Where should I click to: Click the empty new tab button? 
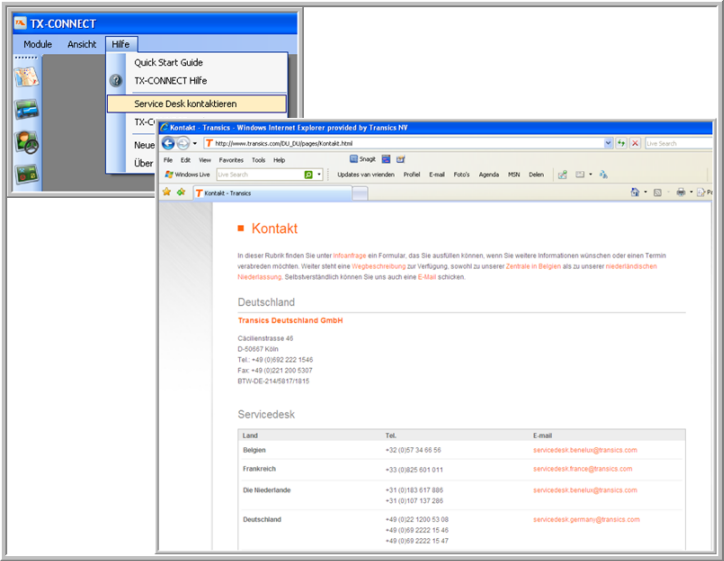coord(360,193)
